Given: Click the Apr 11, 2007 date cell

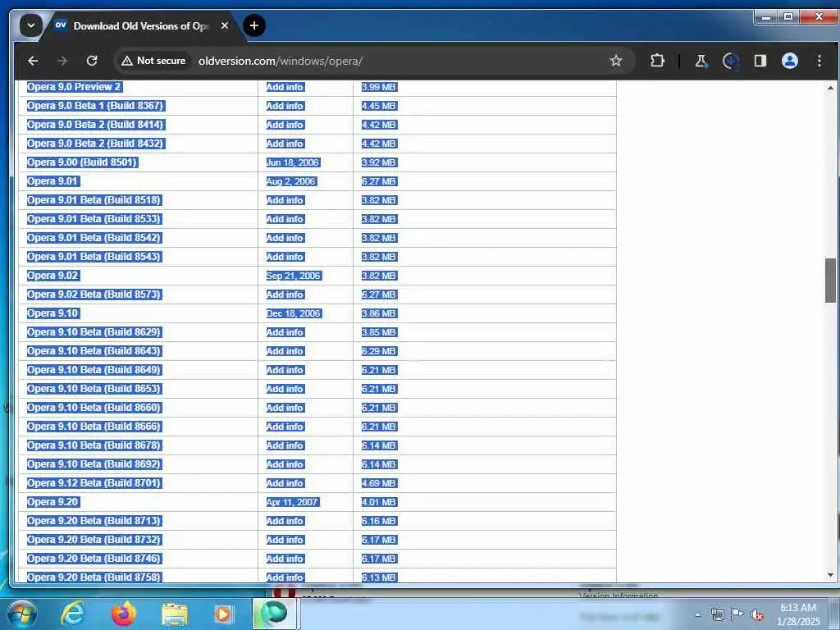Looking at the screenshot, I should (293, 502).
